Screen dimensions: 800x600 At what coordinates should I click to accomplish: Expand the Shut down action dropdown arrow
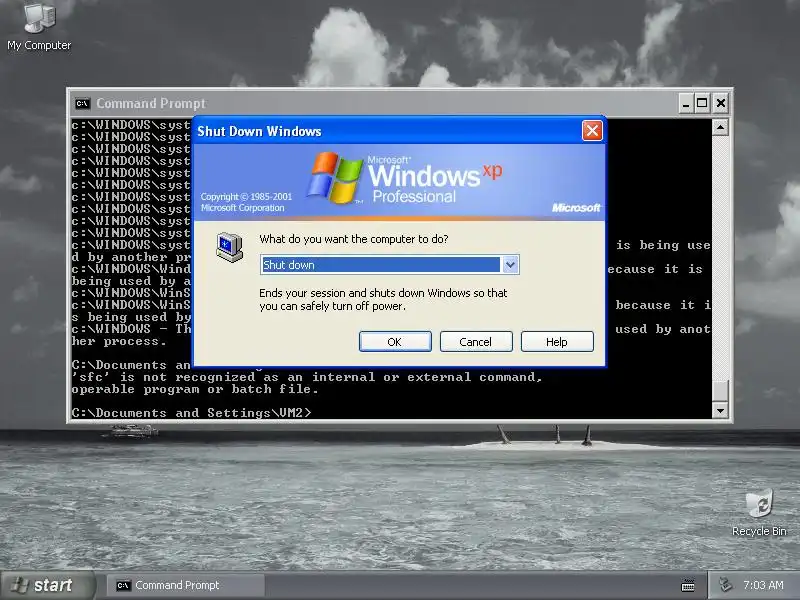[510, 265]
